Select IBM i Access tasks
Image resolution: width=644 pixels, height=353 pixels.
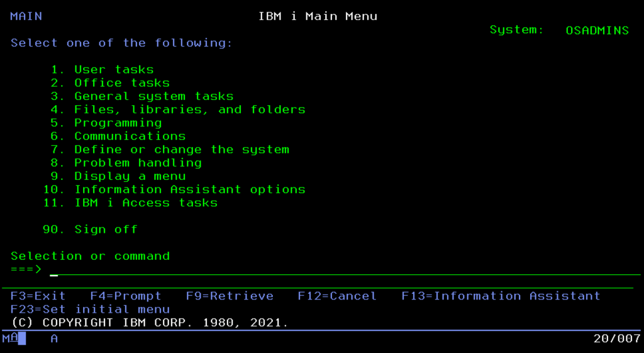point(146,203)
